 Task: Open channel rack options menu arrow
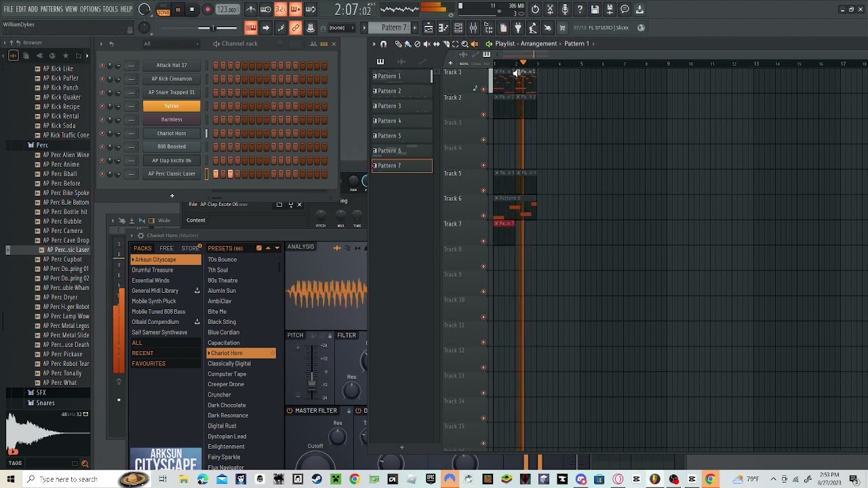click(x=101, y=43)
